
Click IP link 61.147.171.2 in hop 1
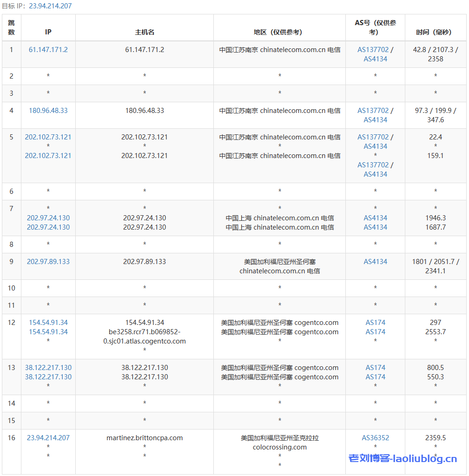click(48, 49)
